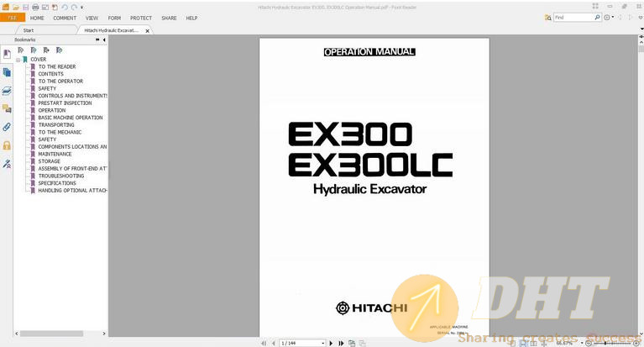Viewport: 644px width, 347px height.
Task: Click the first bookmark toolbar flag icon
Action: 20,50
